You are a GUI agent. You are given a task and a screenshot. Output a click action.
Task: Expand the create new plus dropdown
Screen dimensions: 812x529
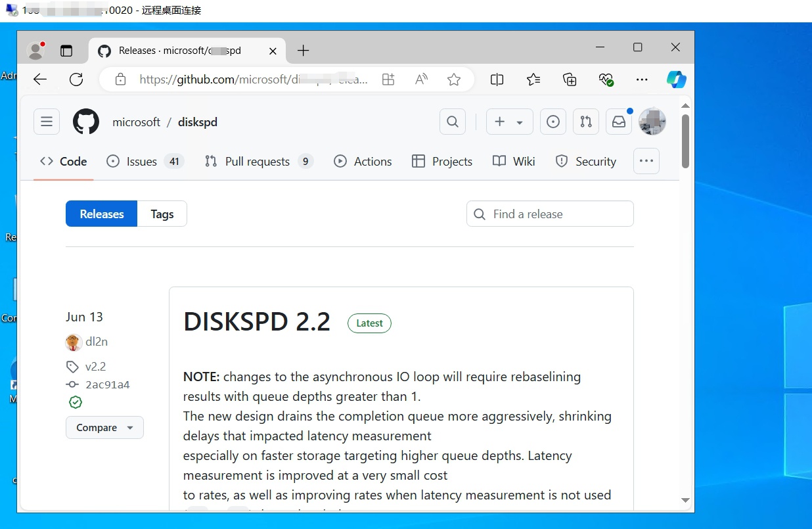pyautogui.click(x=509, y=122)
